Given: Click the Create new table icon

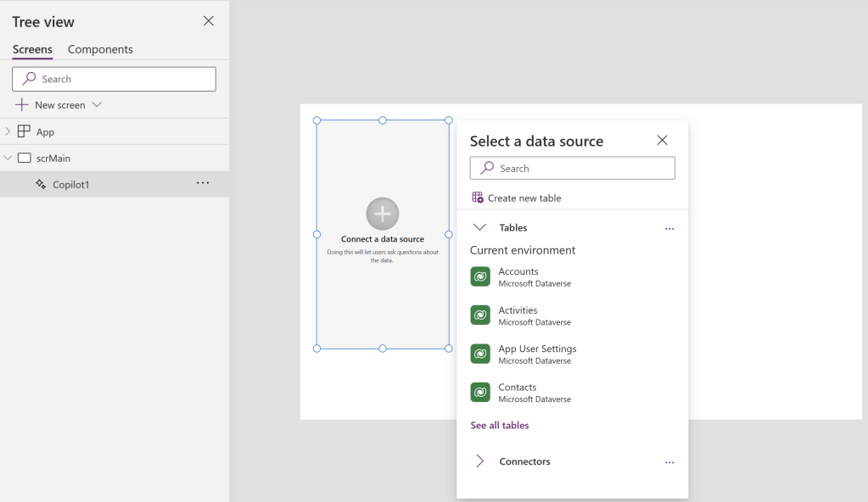Looking at the screenshot, I should click(x=478, y=198).
